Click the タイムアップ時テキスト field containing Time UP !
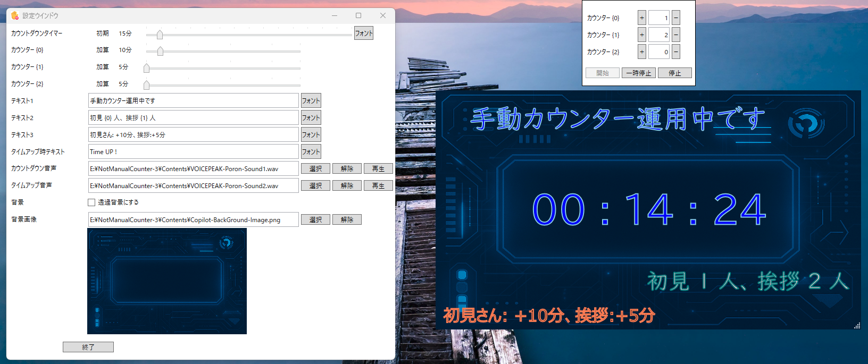Viewport: 868px width, 364px height. [x=193, y=152]
